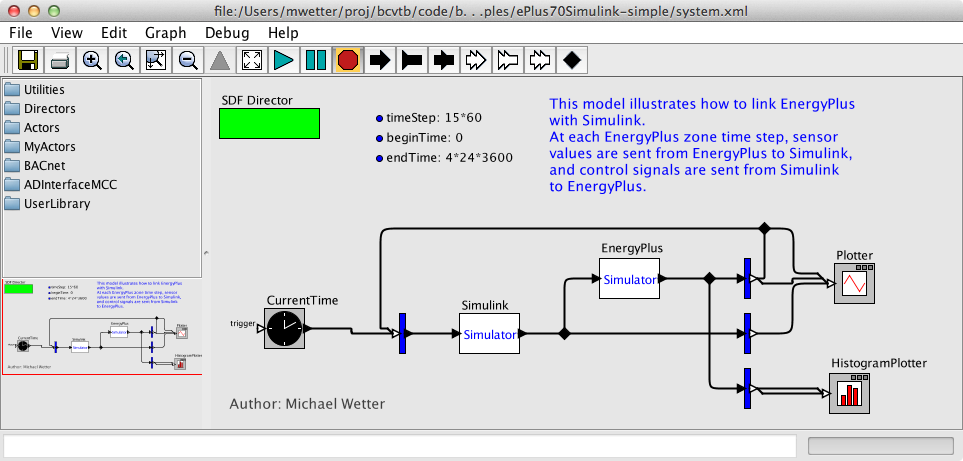Click the black diamond relation icon
The image size is (963, 461).
pos(571,60)
